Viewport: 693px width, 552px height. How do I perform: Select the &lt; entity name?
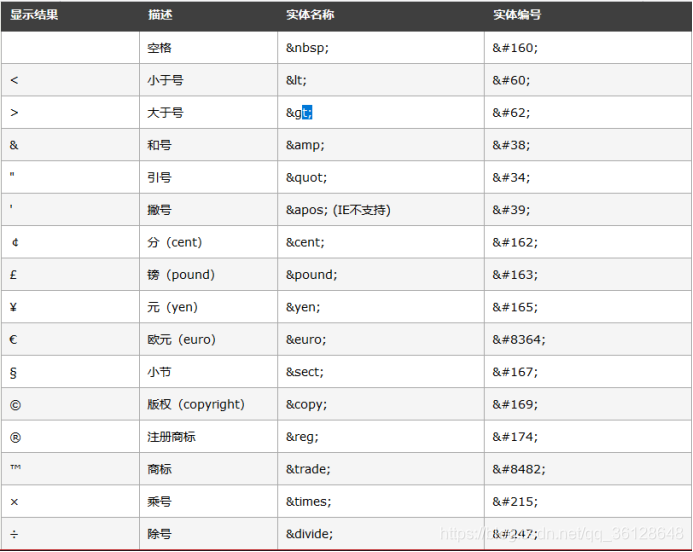tap(296, 80)
